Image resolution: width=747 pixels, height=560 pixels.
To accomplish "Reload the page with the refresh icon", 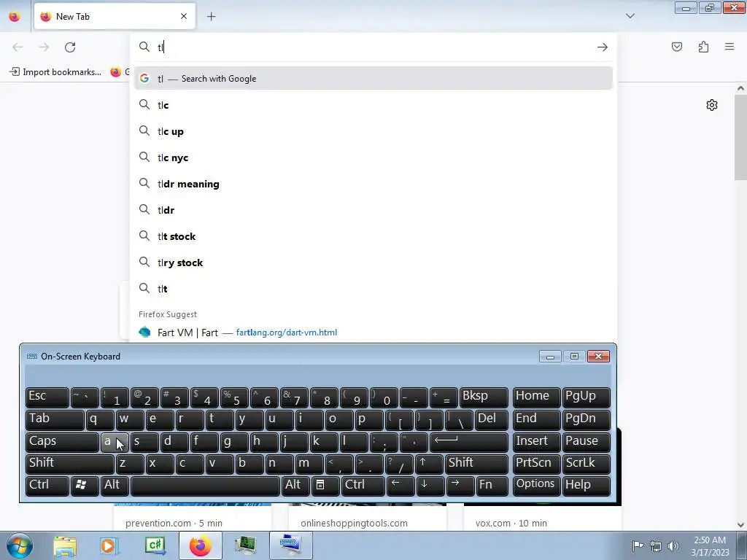I will [x=70, y=47].
